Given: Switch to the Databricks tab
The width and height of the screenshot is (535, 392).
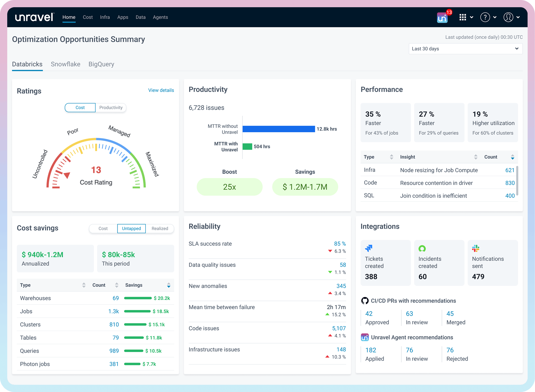Looking at the screenshot, I should (27, 64).
